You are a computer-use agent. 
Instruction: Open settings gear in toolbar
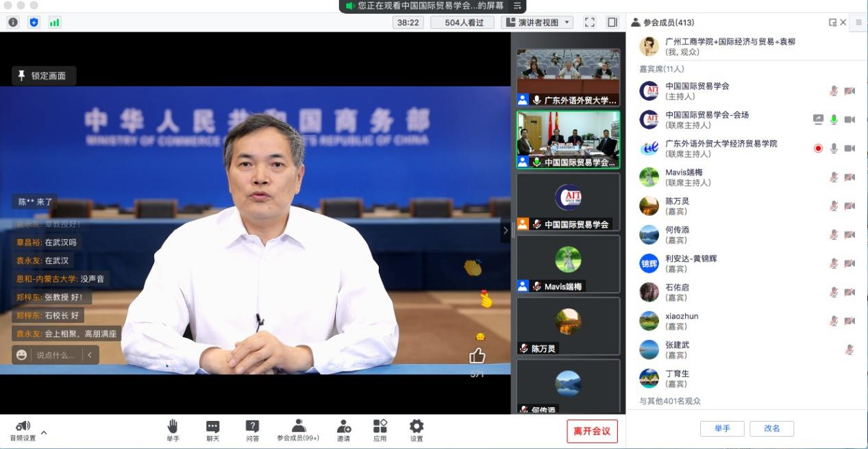pyautogui.click(x=417, y=430)
